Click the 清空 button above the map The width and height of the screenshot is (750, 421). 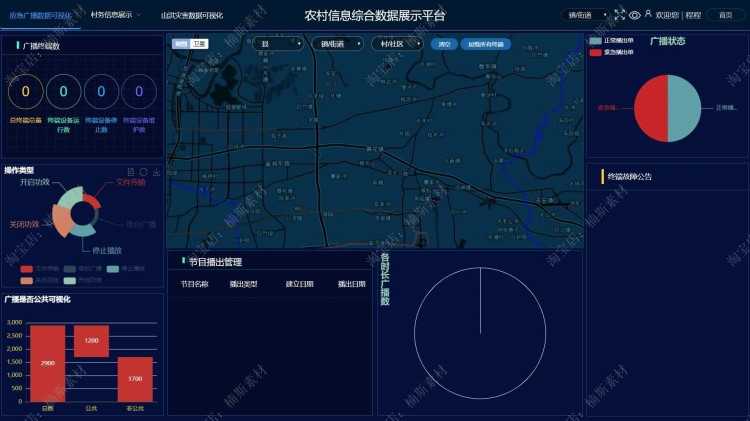pos(444,44)
